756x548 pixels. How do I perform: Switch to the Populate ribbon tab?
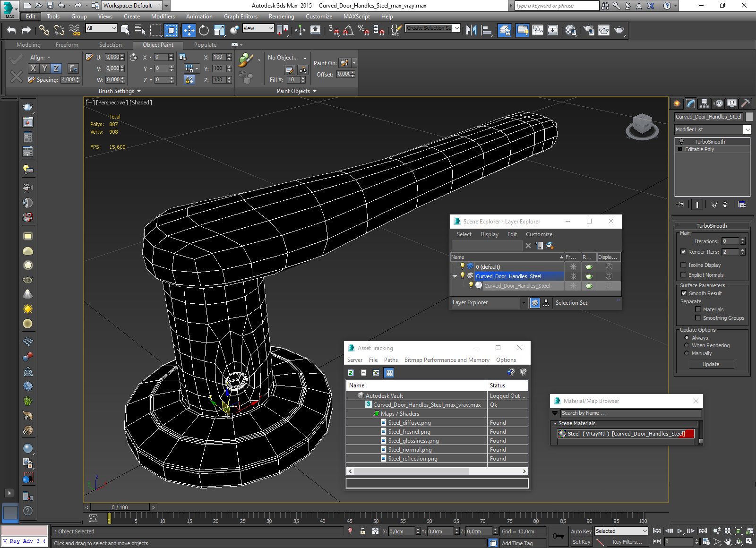coord(205,45)
